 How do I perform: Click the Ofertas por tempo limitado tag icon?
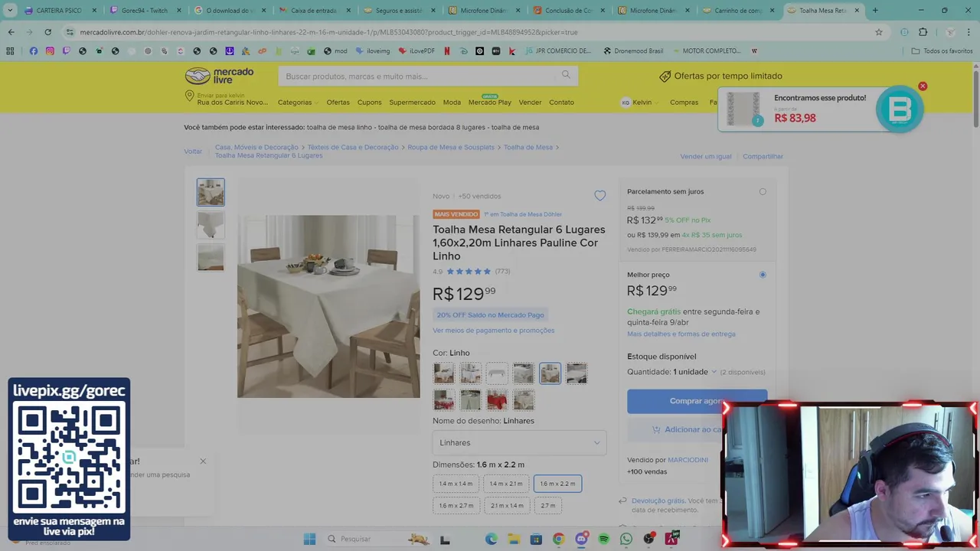[665, 76]
